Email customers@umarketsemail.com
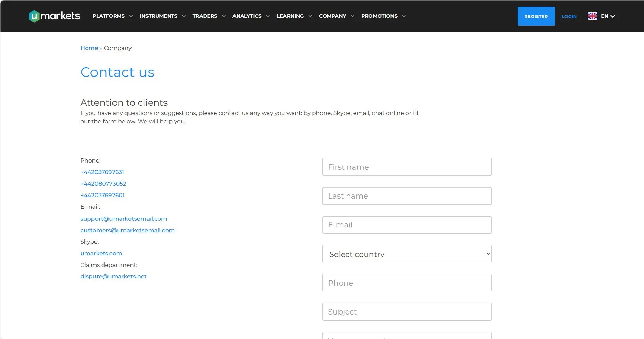The width and height of the screenshot is (644, 339). (x=127, y=230)
